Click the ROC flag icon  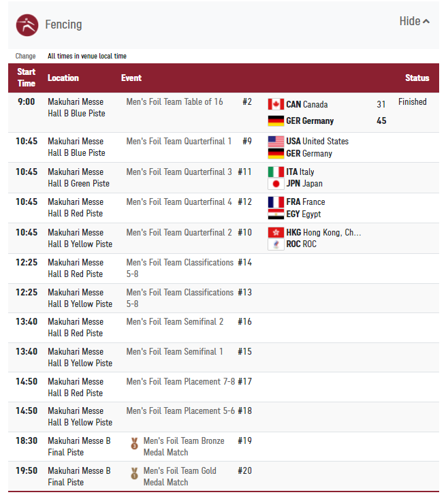(x=276, y=244)
